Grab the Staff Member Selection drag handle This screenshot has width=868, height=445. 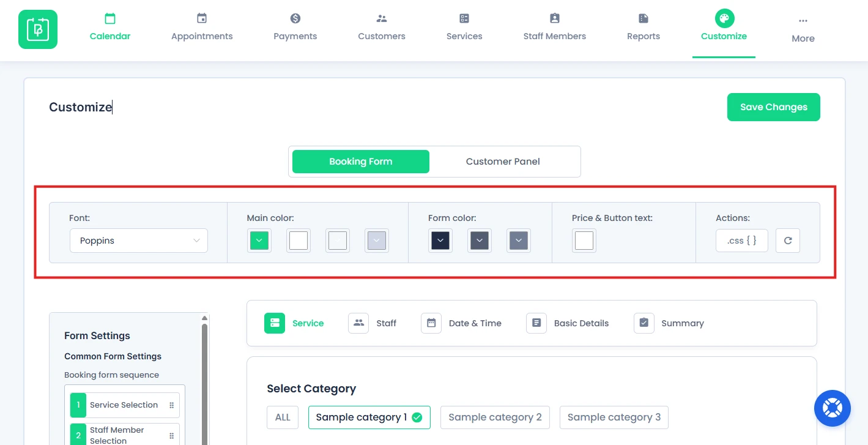click(172, 435)
